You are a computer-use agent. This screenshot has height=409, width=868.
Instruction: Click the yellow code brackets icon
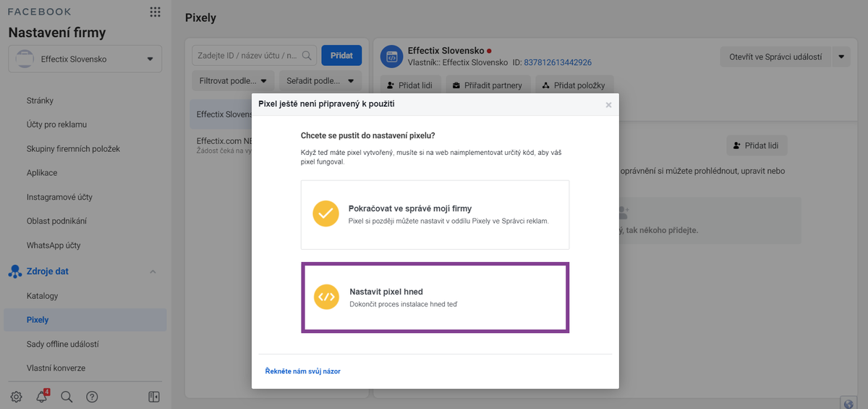point(326,297)
